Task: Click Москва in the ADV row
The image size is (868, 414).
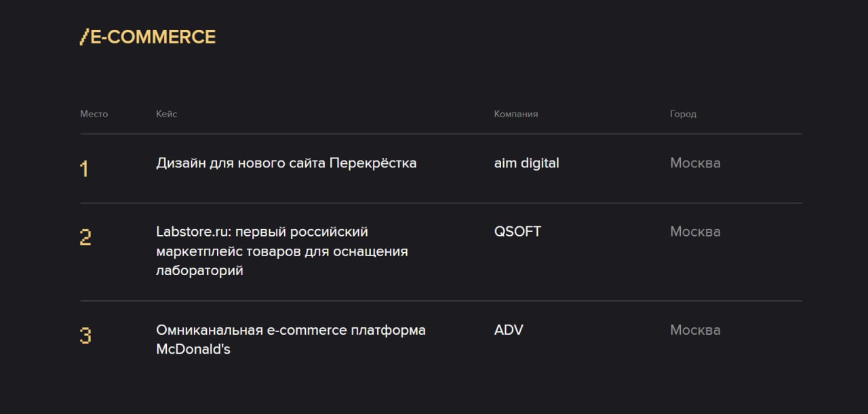Action: coord(695,331)
